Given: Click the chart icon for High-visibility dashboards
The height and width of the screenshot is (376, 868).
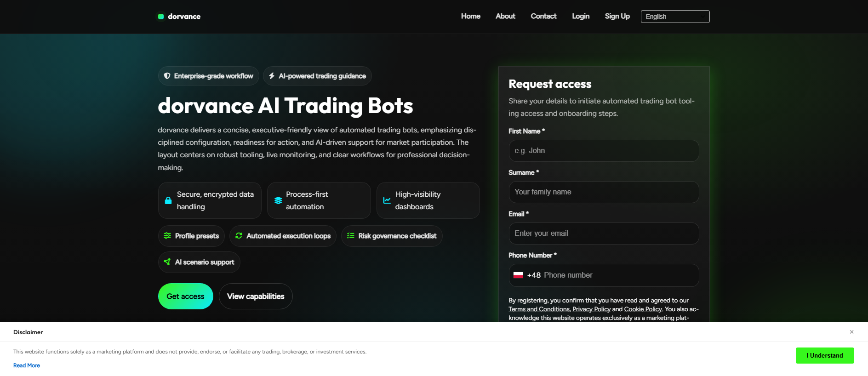Looking at the screenshot, I should [387, 200].
